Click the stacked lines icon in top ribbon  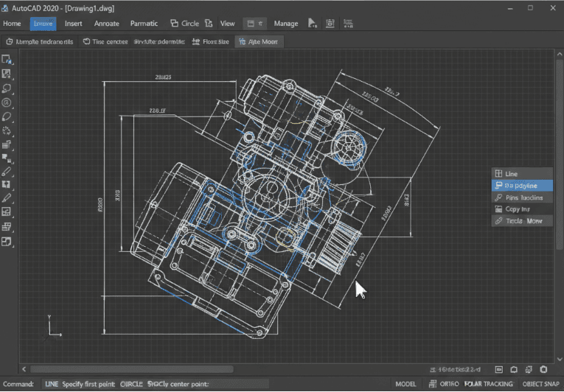[x=348, y=24]
